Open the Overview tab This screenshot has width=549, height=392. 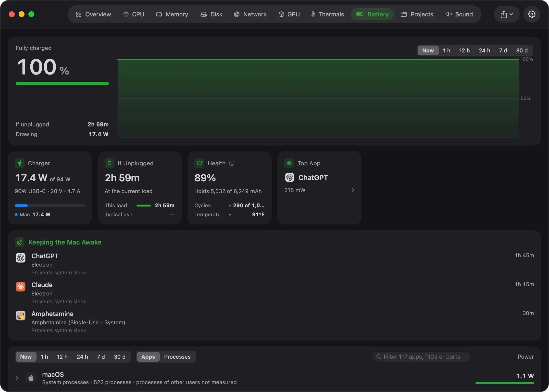click(x=93, y=14)
